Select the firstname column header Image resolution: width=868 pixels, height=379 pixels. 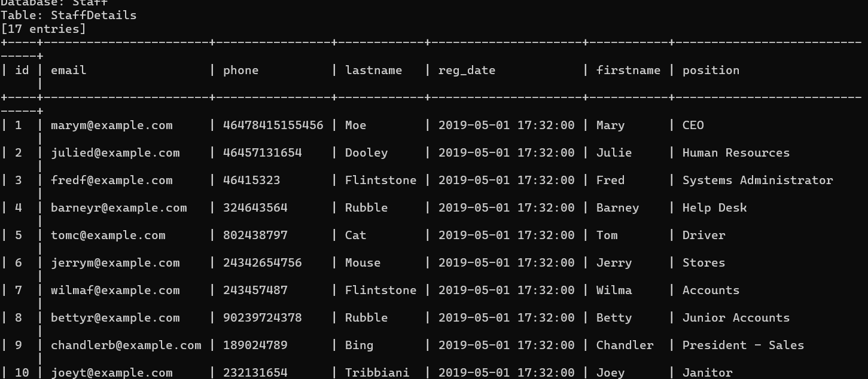coord(628,70)
